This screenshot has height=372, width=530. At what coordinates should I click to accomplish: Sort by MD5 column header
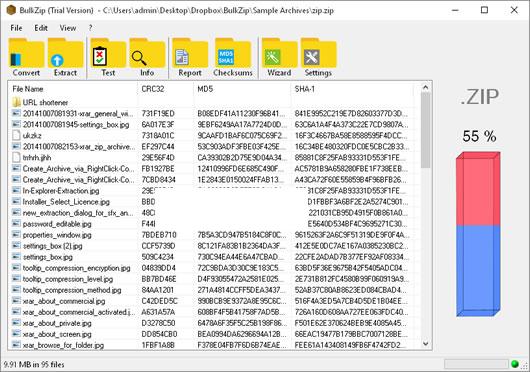pyautogui.click(x=242, y=89)
